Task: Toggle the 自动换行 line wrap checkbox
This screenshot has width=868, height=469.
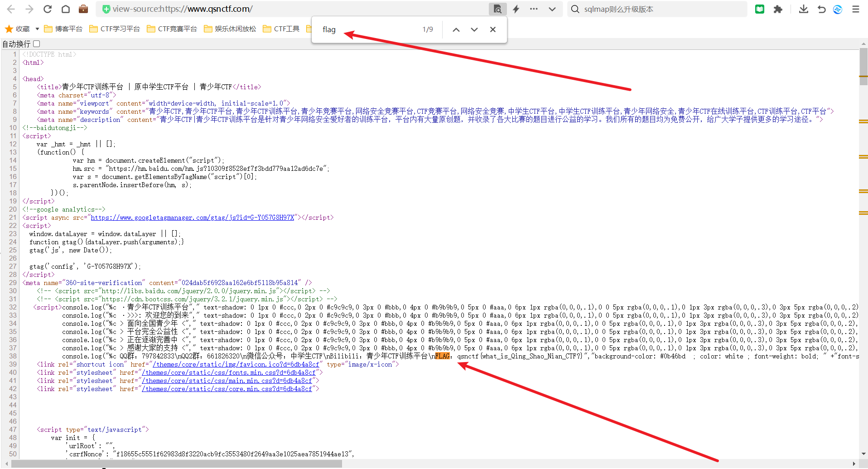Action: [x=37, y=44]
